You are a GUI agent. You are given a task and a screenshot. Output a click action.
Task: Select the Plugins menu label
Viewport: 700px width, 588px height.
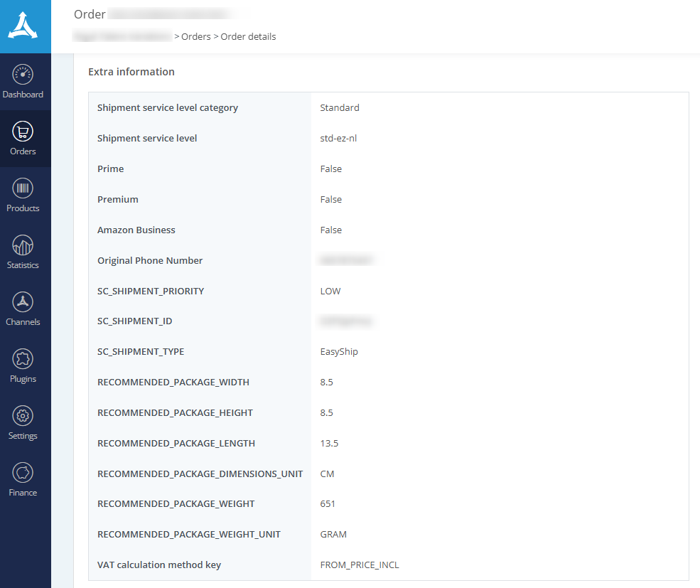(23, 379)
